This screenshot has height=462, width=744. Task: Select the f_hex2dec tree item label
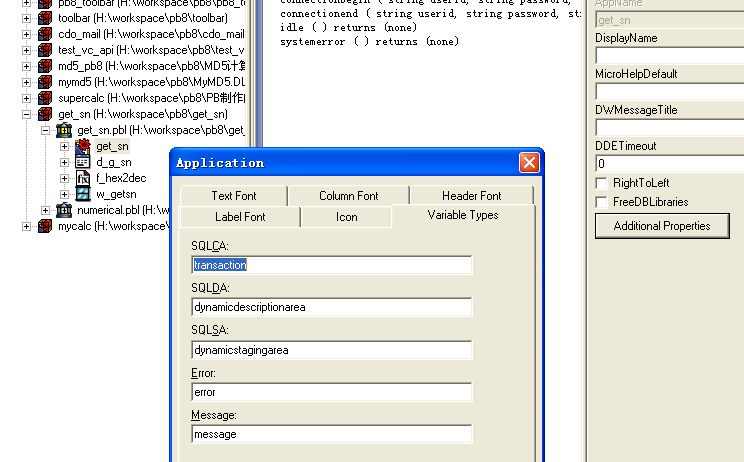click(x=121, y=178)
